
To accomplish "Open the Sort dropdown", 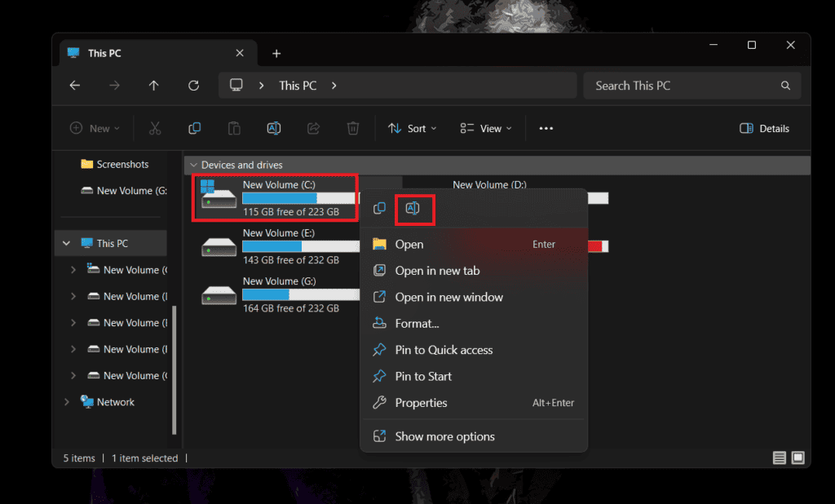I will coord(412,128).
